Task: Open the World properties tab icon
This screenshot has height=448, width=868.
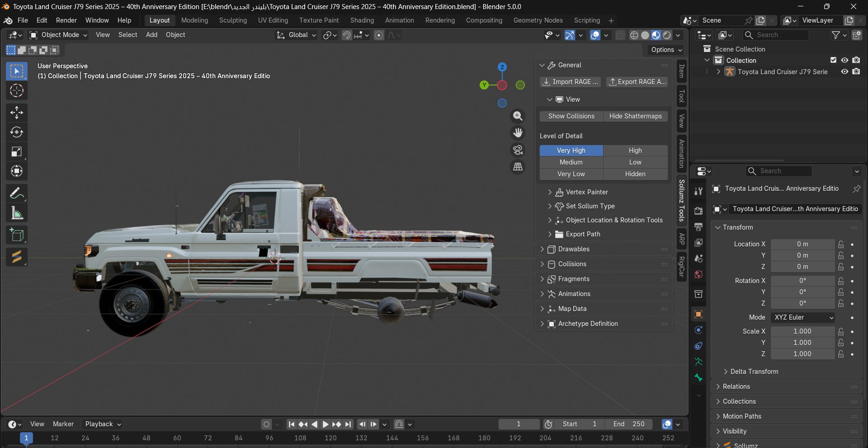Action: point(698,274)
